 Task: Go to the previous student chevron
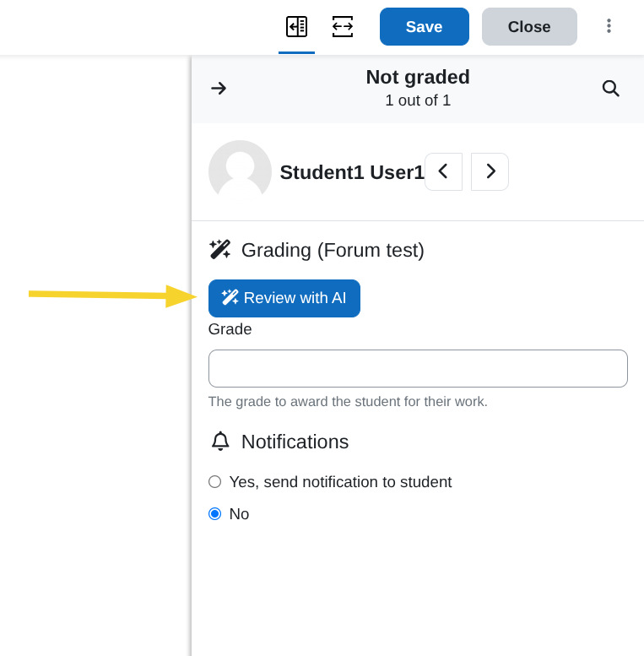pyautogui.click(x=443, y=171)
